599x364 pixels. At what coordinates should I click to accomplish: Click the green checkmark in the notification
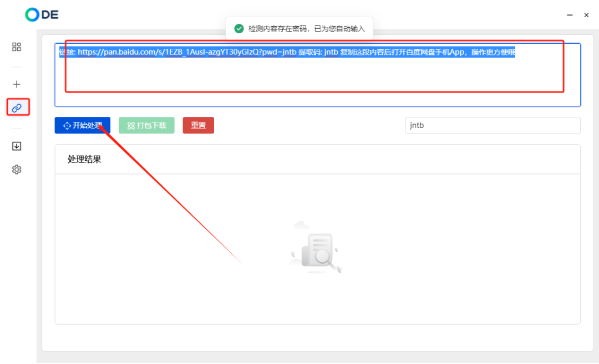pos(239,28)
